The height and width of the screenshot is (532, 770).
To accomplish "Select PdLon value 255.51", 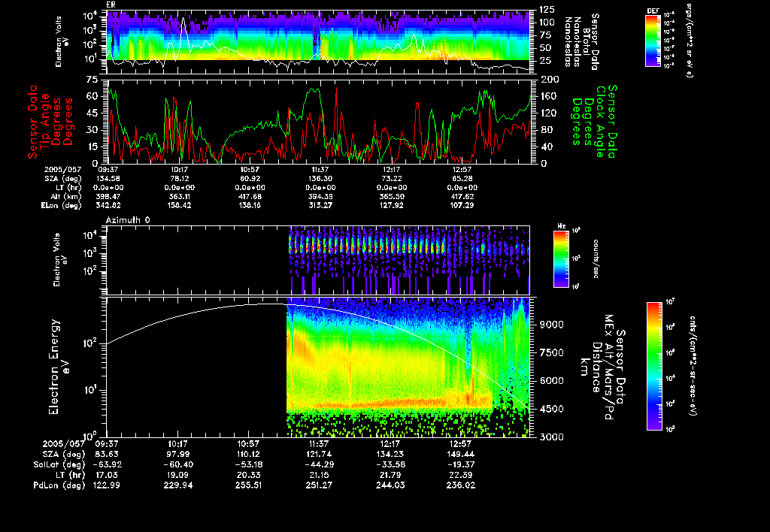I will tap(248, 485).
